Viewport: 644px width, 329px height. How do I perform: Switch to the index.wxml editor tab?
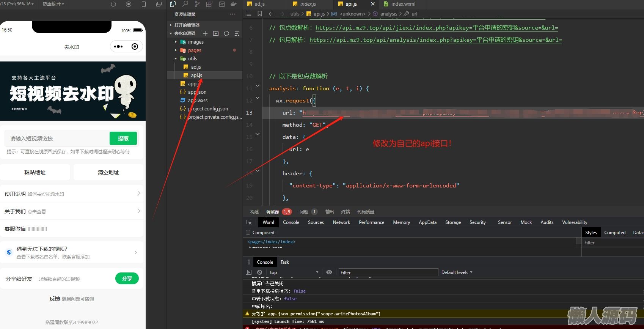point(403,4)
